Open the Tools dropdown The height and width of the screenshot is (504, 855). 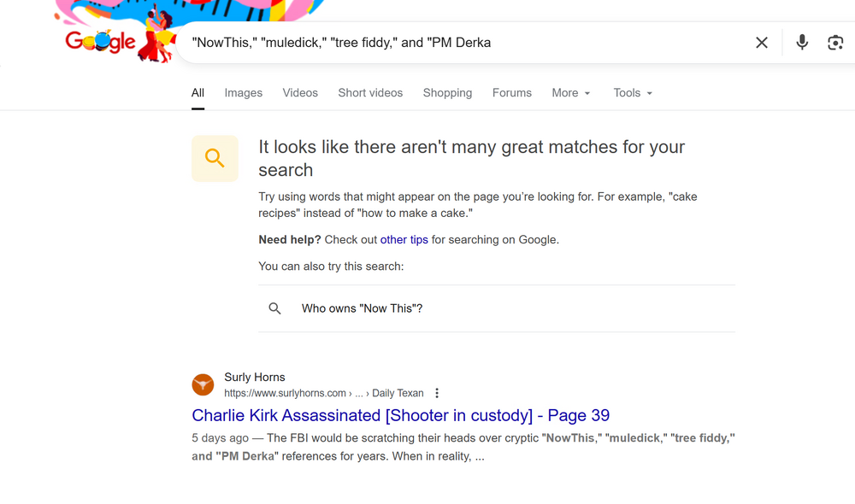(633, 93)
